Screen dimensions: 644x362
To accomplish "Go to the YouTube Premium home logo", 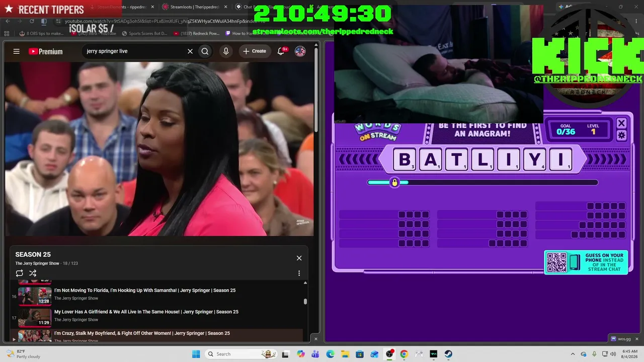I will coord(45,51).
